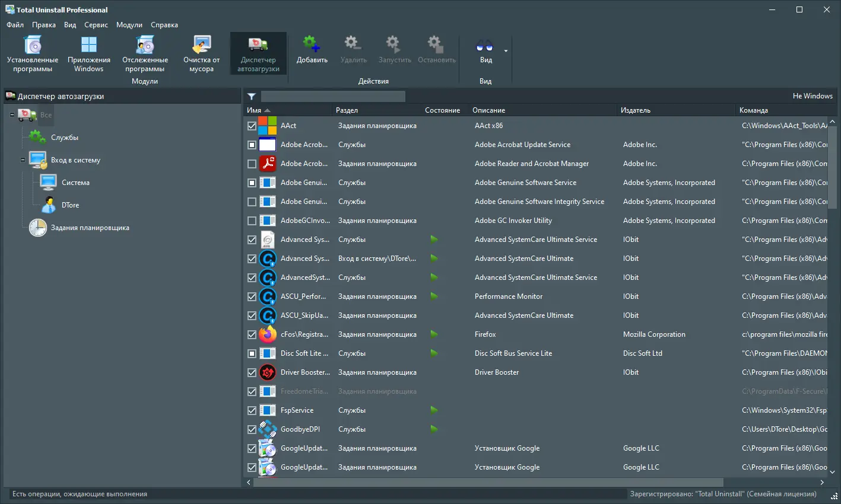Select Задания планировщика in the tree
This screenshot has height=504, width=841.
(90, 228)
